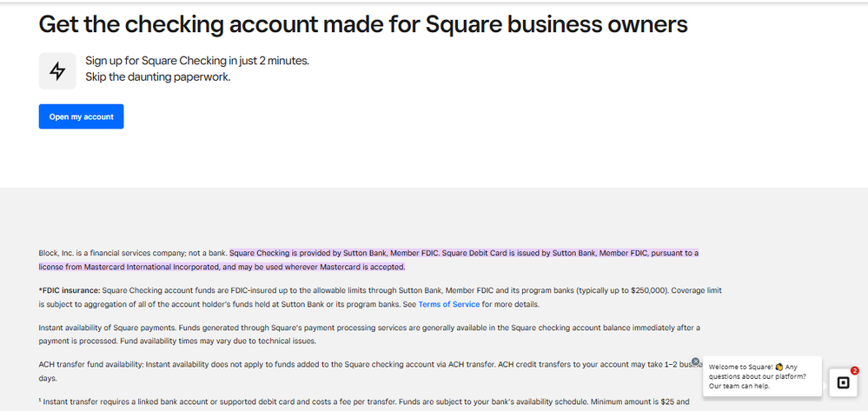
Task: Click text 'Block, Inc. is a financial services company'
Action: pyautogui.click(x=112, y=253)
